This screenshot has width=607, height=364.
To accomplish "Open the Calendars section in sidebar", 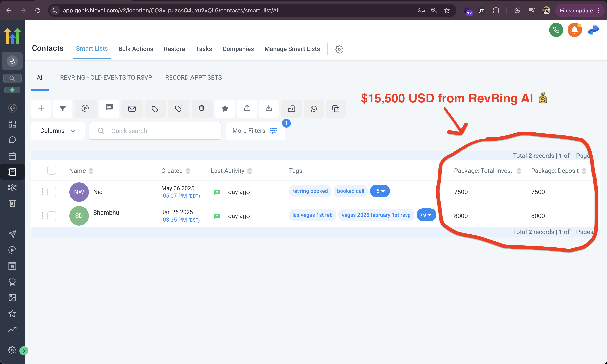I will pos(12,156).
